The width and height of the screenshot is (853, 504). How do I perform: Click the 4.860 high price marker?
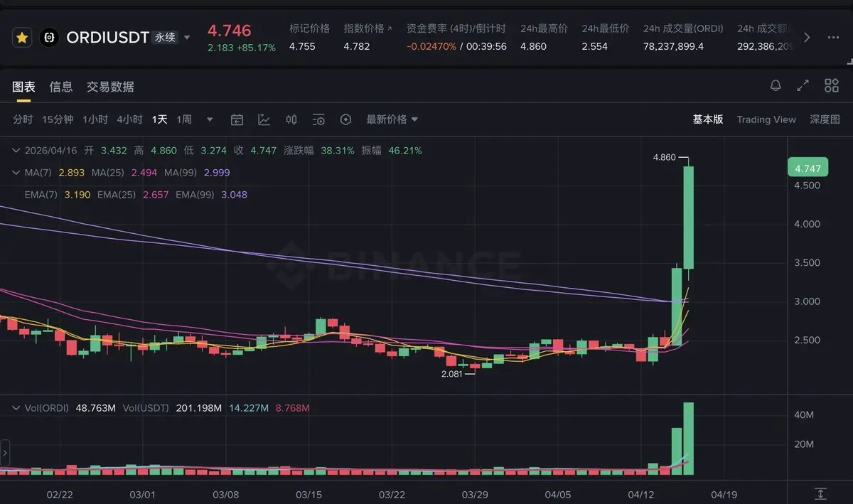pos(664,157)
